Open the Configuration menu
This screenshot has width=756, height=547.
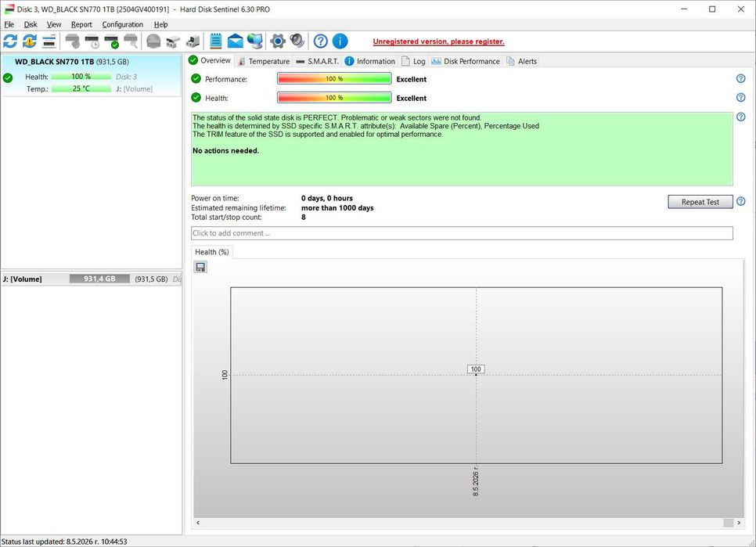(122, 24)
